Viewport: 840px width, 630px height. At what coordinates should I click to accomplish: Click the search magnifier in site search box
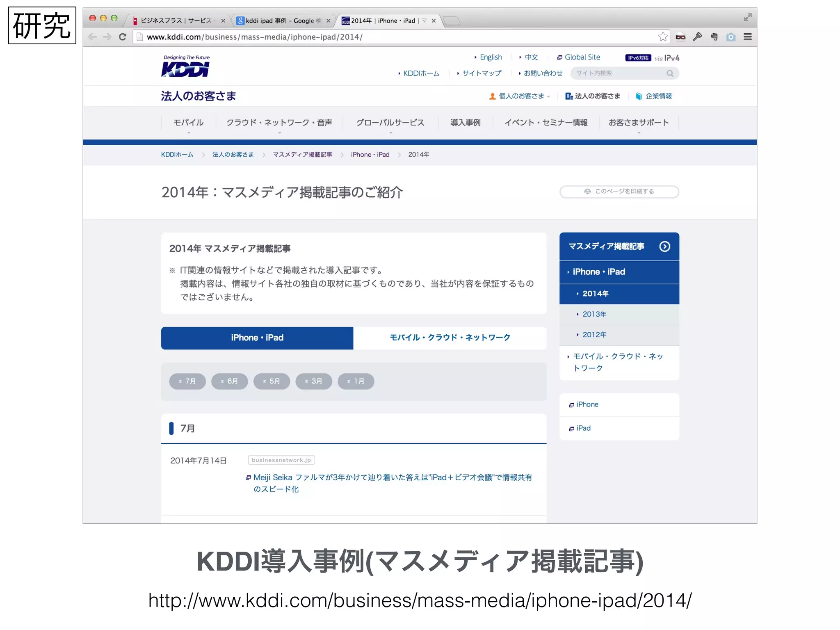point(670,73)
